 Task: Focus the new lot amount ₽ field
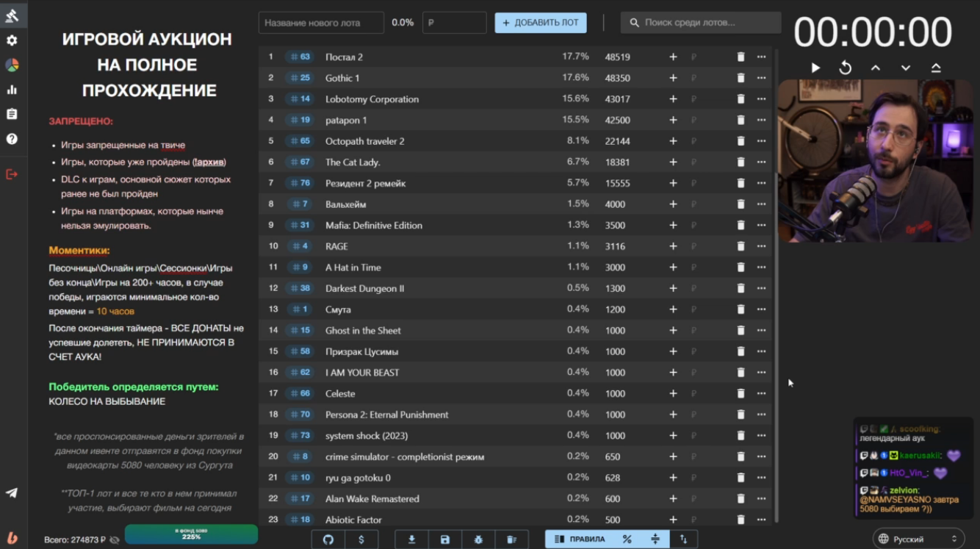pyautogui.click(x=454, y=23)
